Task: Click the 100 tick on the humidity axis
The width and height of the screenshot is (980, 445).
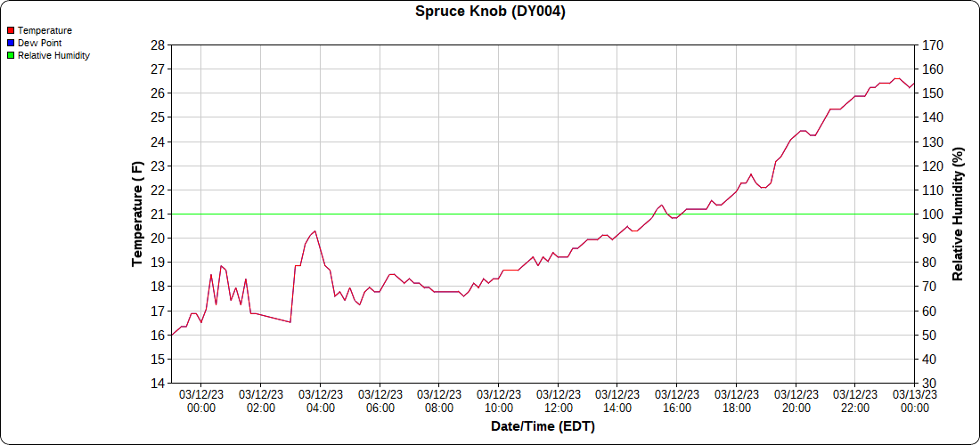Action: point(932,214)
